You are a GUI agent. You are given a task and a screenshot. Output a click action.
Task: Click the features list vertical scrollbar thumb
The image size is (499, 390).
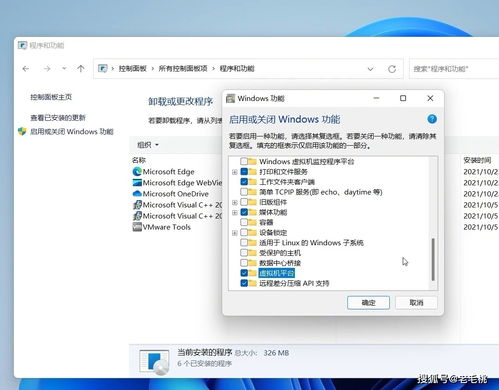[433, 260]
